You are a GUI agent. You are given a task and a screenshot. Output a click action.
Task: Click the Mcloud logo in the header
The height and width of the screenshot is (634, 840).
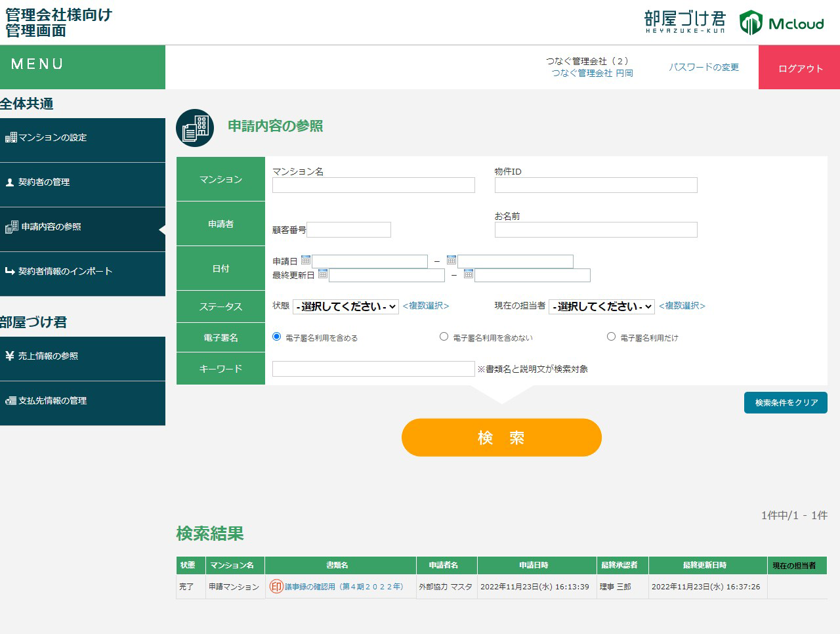pos(782,23)
